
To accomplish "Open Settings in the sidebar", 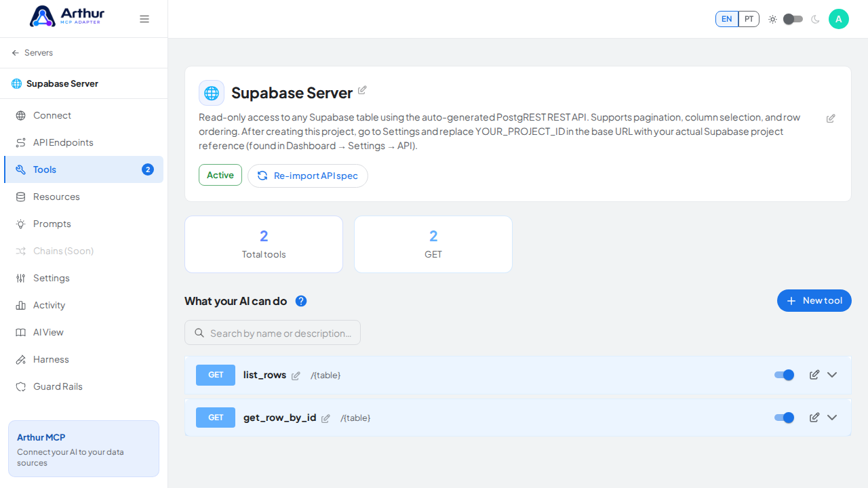I will click(83, 278).
